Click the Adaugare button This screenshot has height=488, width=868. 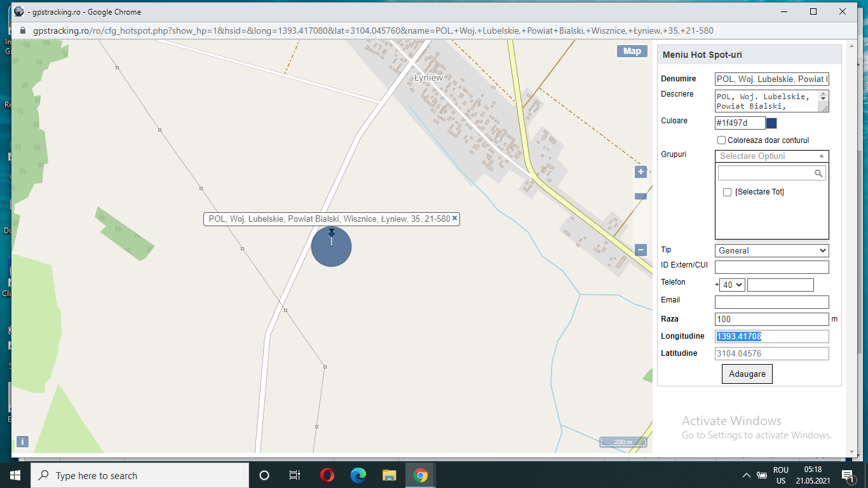click(x=747, y=374)
